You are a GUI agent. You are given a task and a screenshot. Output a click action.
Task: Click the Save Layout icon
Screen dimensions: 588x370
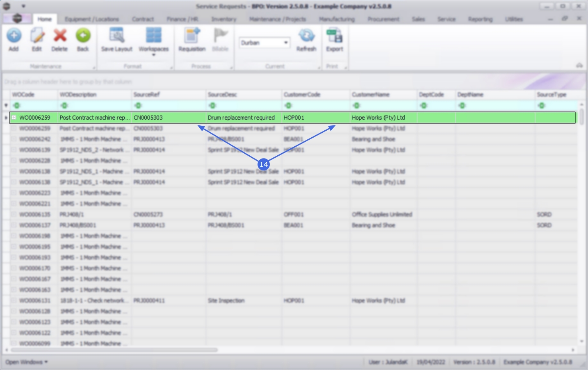117,36
